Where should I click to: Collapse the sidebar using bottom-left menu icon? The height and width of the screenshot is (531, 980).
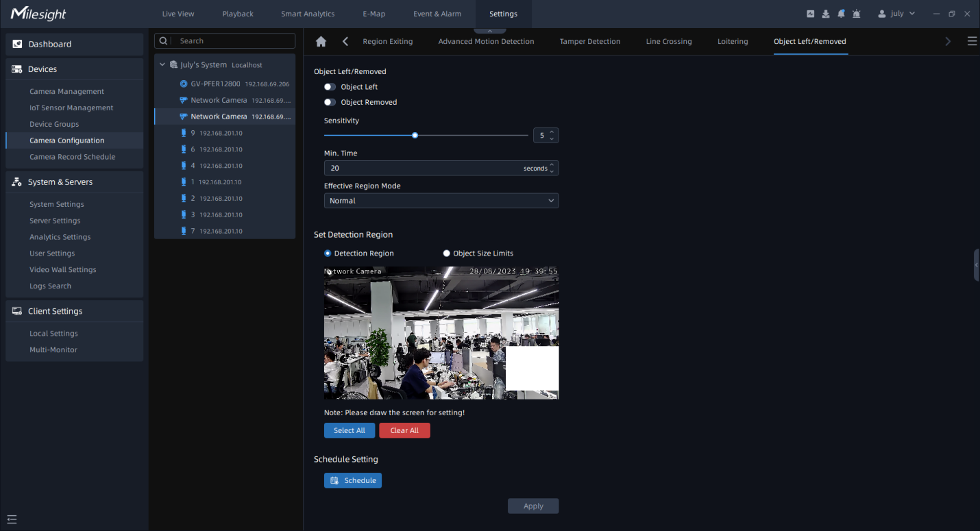click(12, 519)
